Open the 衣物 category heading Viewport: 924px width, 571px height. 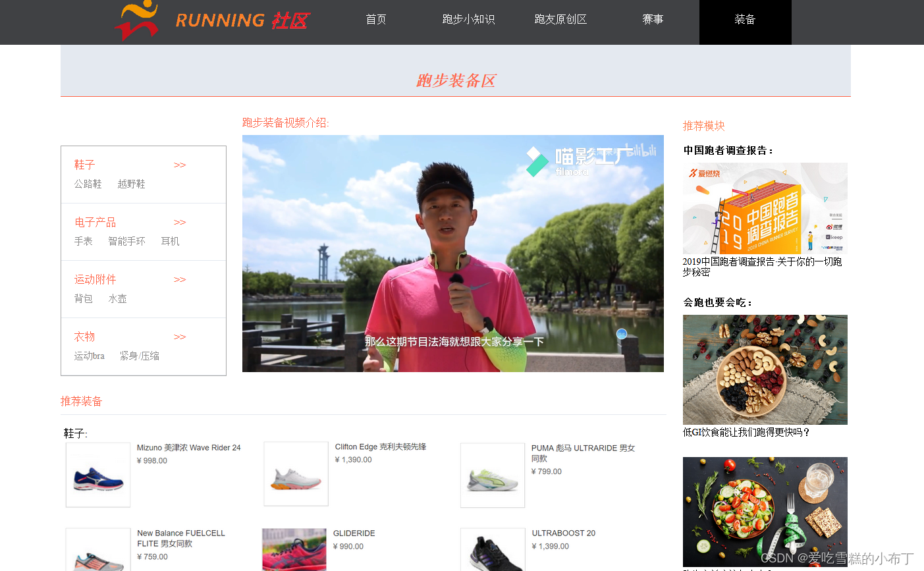pos(84,337)
